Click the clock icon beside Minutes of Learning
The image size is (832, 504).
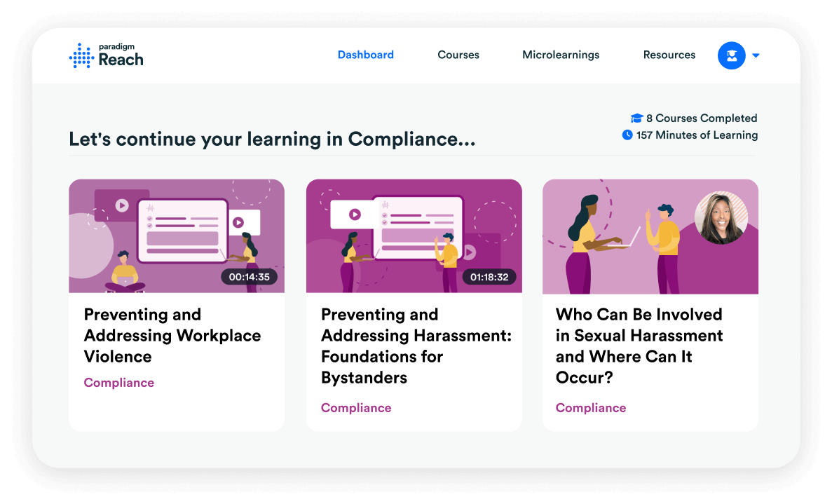click(627, 135)
